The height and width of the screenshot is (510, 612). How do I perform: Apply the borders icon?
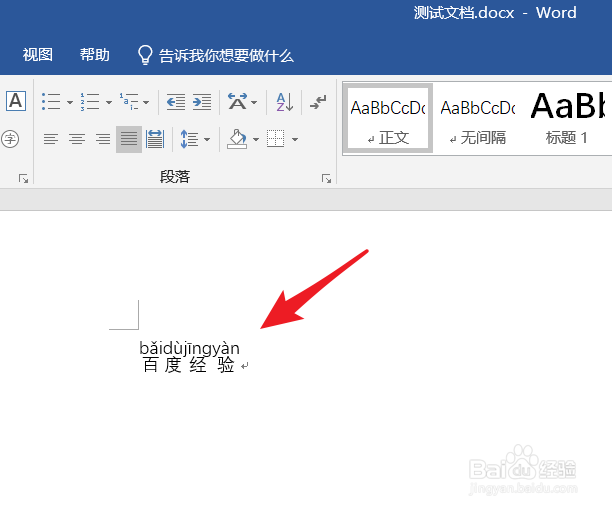click(x=276, y=139)
